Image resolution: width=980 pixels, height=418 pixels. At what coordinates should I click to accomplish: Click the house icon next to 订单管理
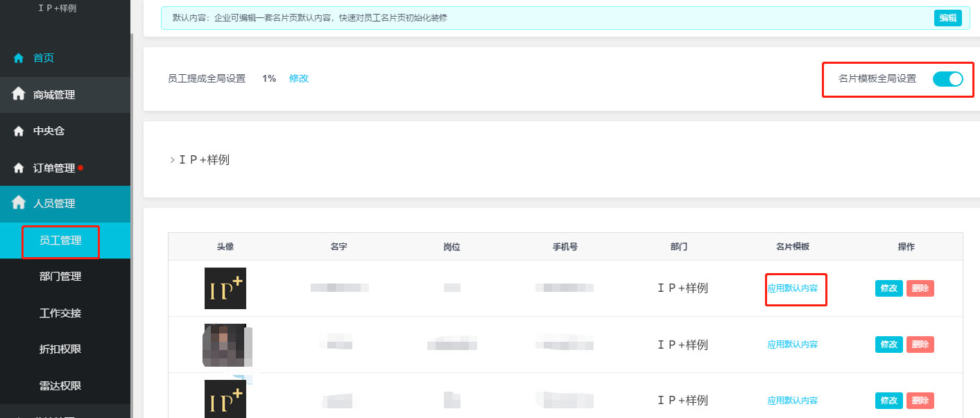tap(19, 168)
